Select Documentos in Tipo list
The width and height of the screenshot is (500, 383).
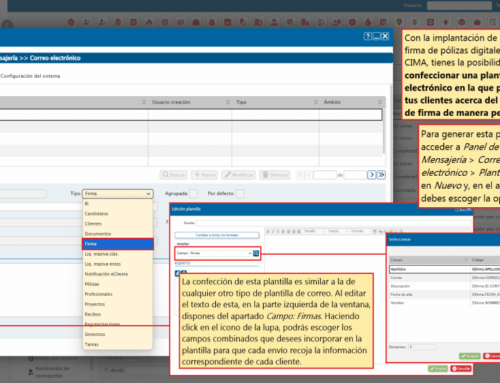(x=118, y=234)
